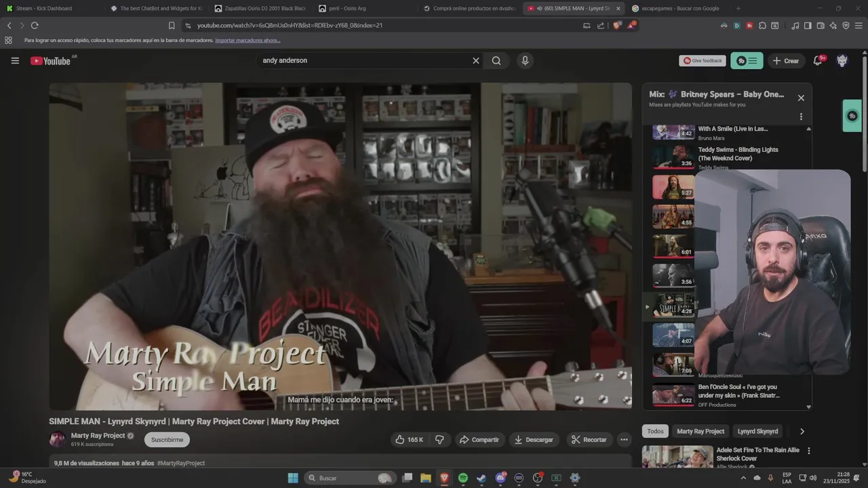Open Adele Set Fire To The Rain cover

pos(758,454)
